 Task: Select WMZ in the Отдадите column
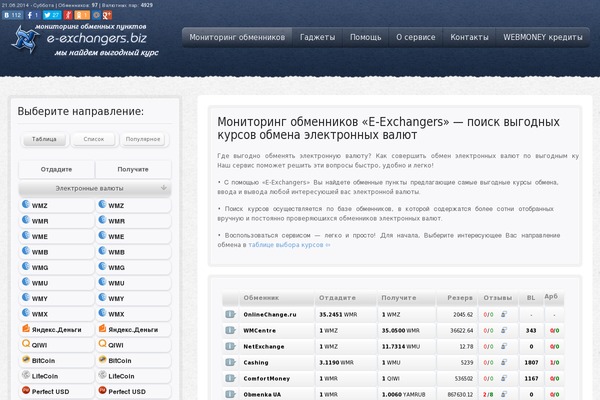(x=57, y=205)
